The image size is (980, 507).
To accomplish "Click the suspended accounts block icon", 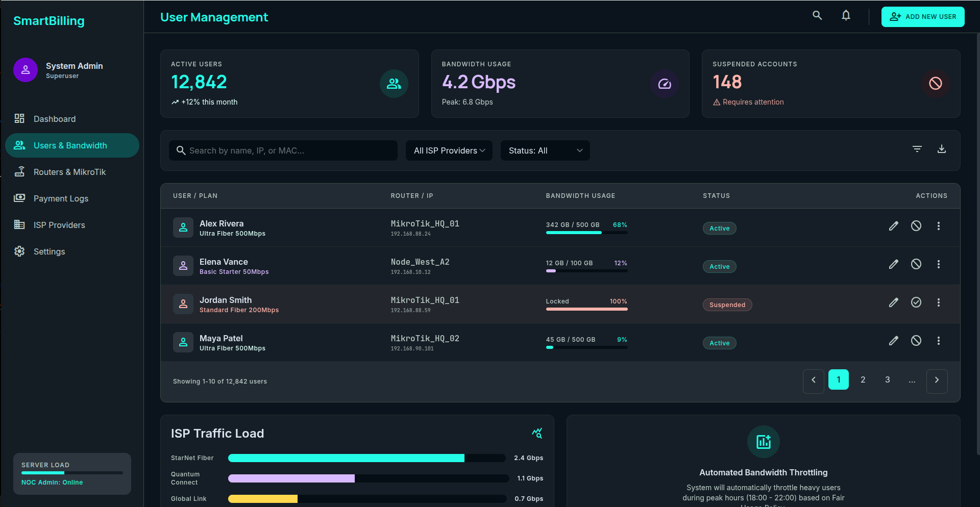I will 936,84.
